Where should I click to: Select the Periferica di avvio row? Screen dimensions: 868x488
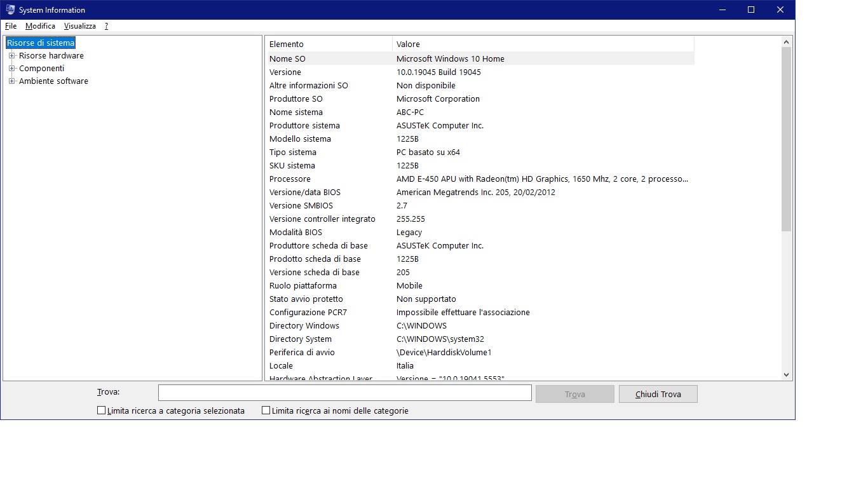(480, 352)
